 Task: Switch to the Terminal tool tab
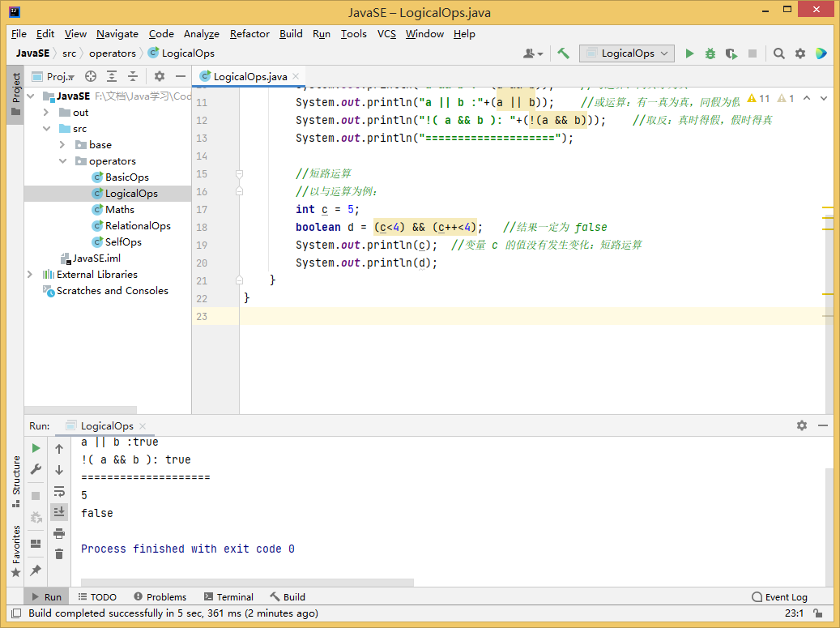click(228, 597)
